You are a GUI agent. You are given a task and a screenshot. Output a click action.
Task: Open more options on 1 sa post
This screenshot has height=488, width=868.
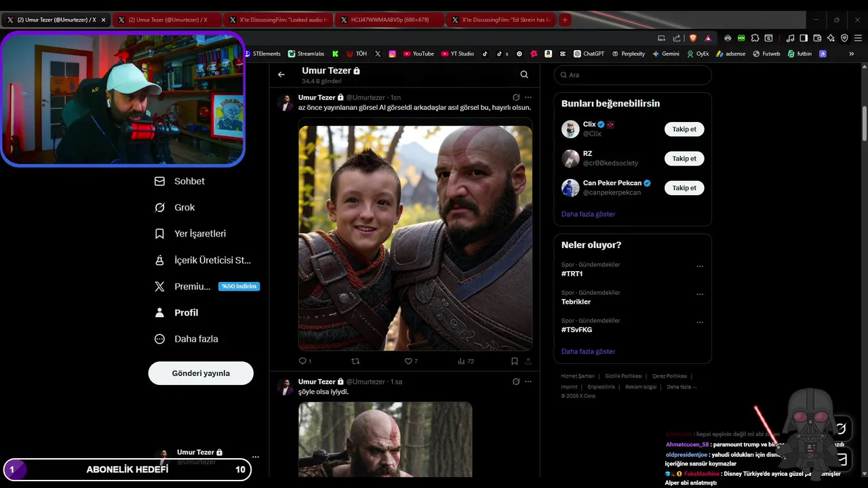coord(528,382)
